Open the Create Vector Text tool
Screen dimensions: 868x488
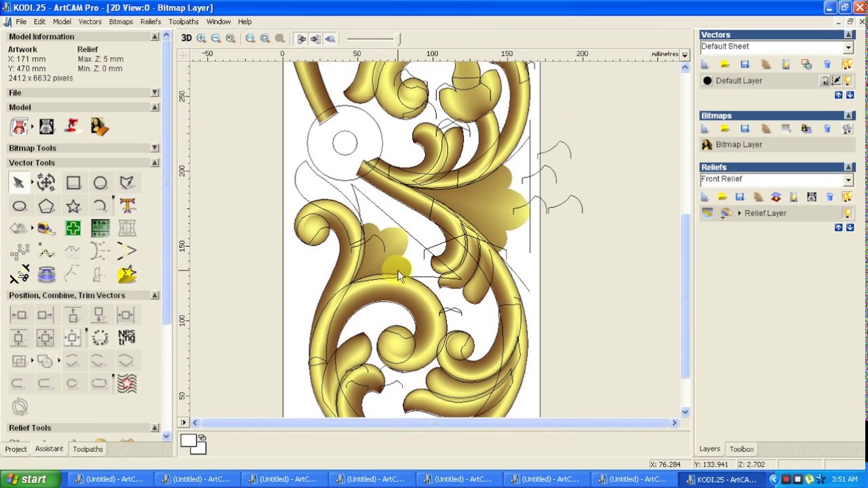click(127, 206)
